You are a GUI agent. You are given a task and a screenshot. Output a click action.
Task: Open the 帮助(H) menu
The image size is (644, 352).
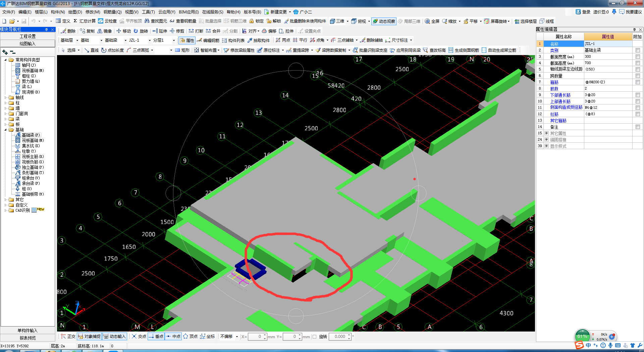(x=233, y=12)
